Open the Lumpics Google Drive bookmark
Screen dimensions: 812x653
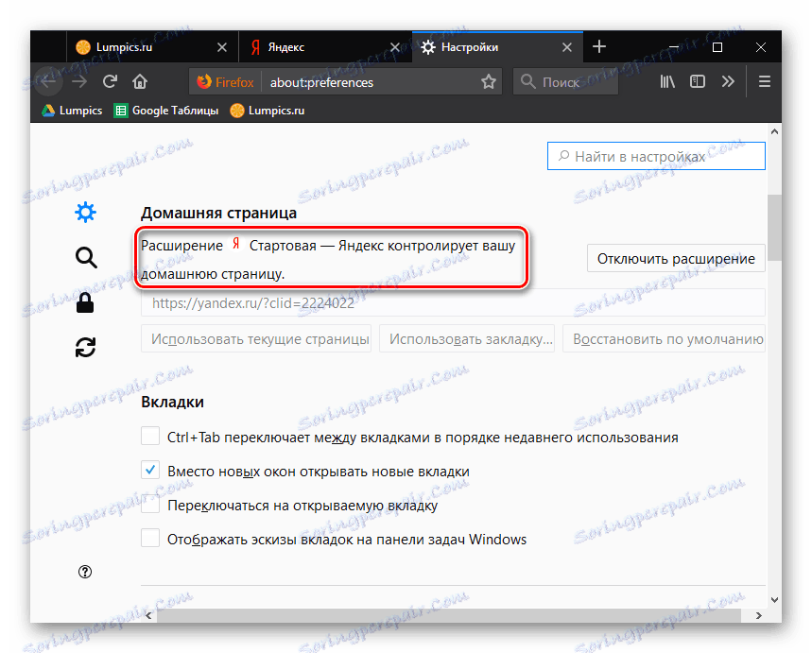coord(72,111)
